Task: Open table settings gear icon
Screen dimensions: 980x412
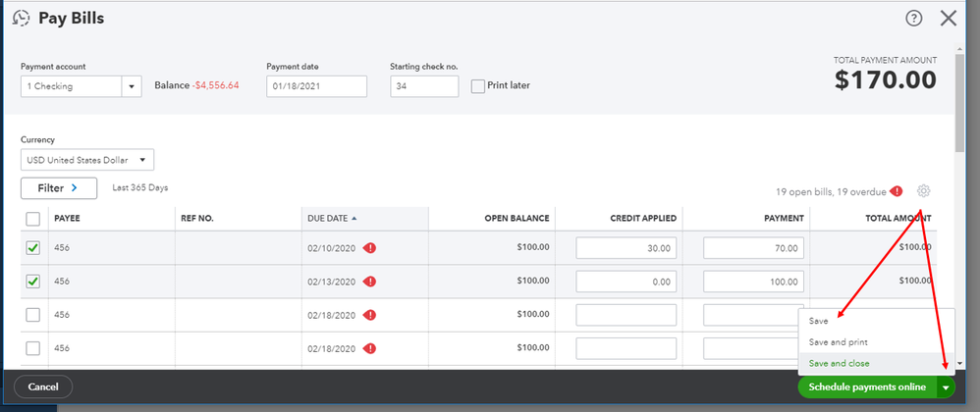Action: pyautogui.click(x=924, y=191)
